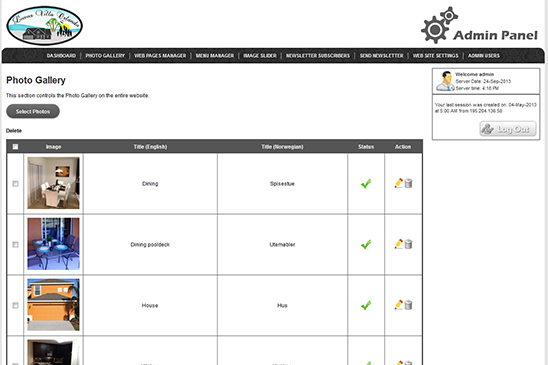Viewport: 548px width, 365px height.
Task: Click the Action column header
Action: [403, 146]
